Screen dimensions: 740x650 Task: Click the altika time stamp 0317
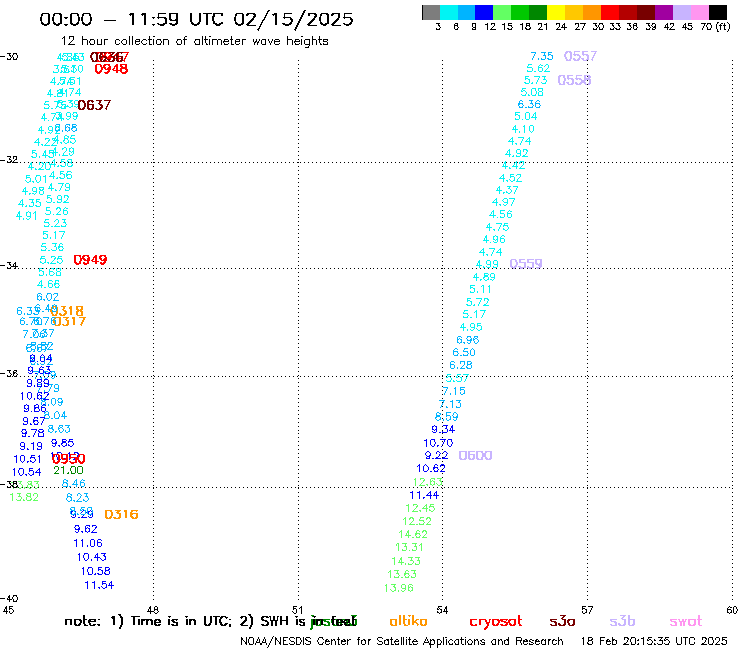tap(69, 321)
